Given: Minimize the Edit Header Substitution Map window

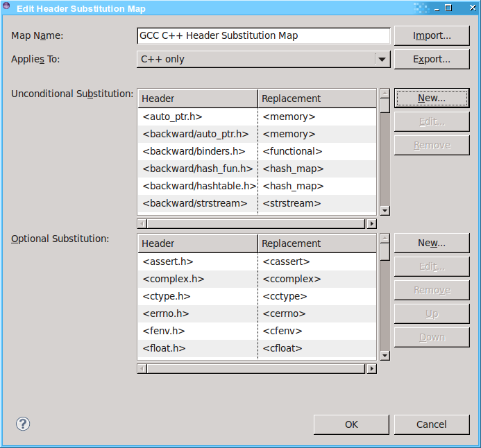Looking at the screenshot, I should pos(437,10).
